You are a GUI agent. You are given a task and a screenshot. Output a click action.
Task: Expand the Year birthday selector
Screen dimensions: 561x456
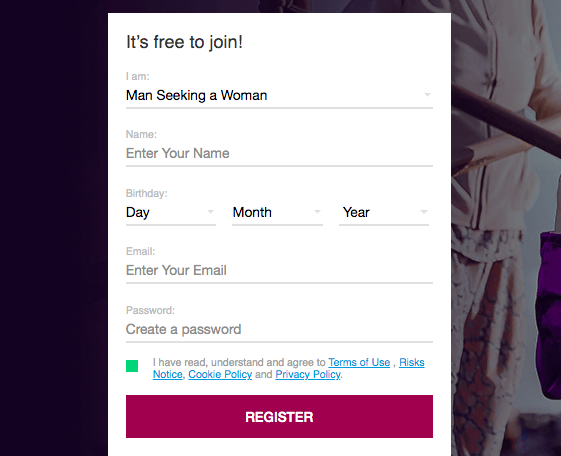pyautogui.click(x=384, y=212)
